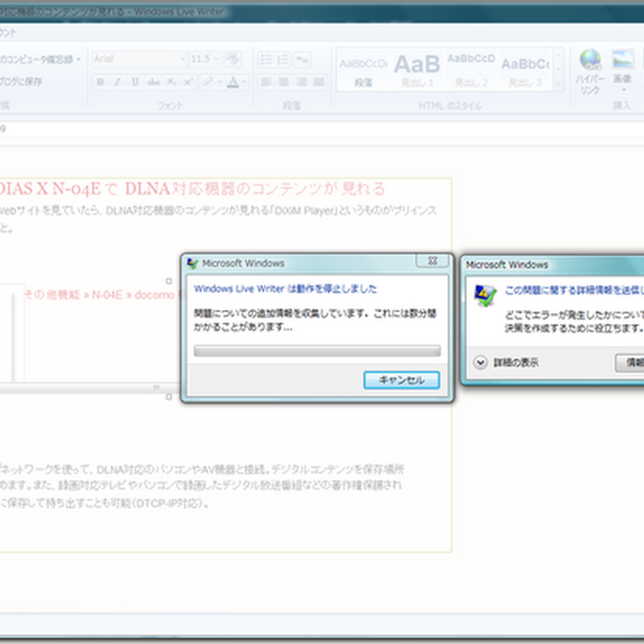Click the キャンセル button in the crash dialog
The height and width of the screenshot is (644, 644).
(401, 380)
